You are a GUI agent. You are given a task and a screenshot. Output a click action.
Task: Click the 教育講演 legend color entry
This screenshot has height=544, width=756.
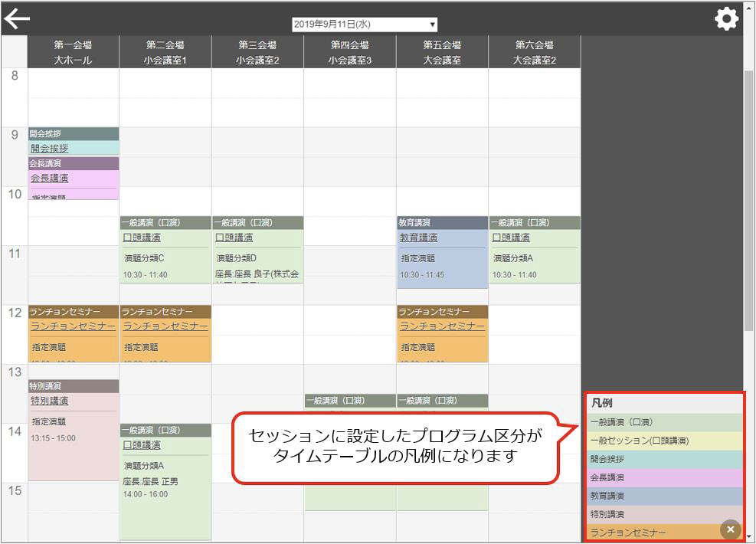(x=663, y=496)
